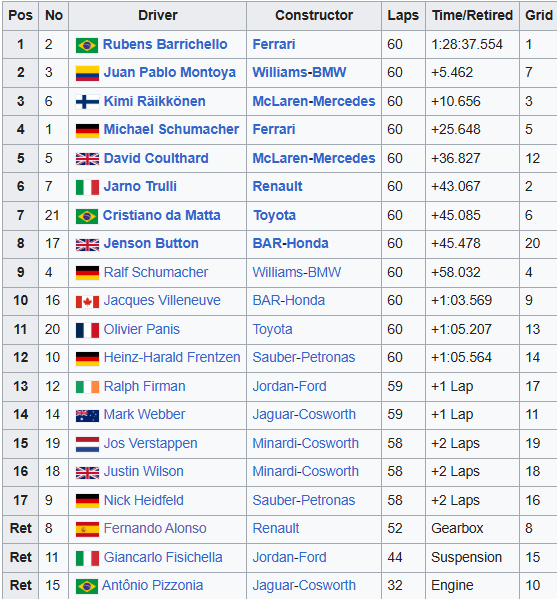This screenshot has height=599, width=557.
Task: Click the UK flag beside David Coulthard
Action: [87, 159]
